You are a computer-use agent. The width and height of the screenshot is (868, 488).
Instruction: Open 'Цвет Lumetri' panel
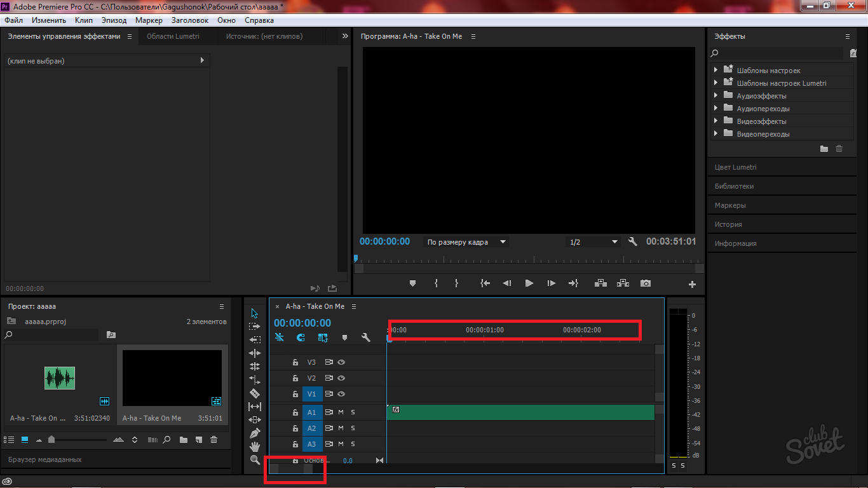735,167
